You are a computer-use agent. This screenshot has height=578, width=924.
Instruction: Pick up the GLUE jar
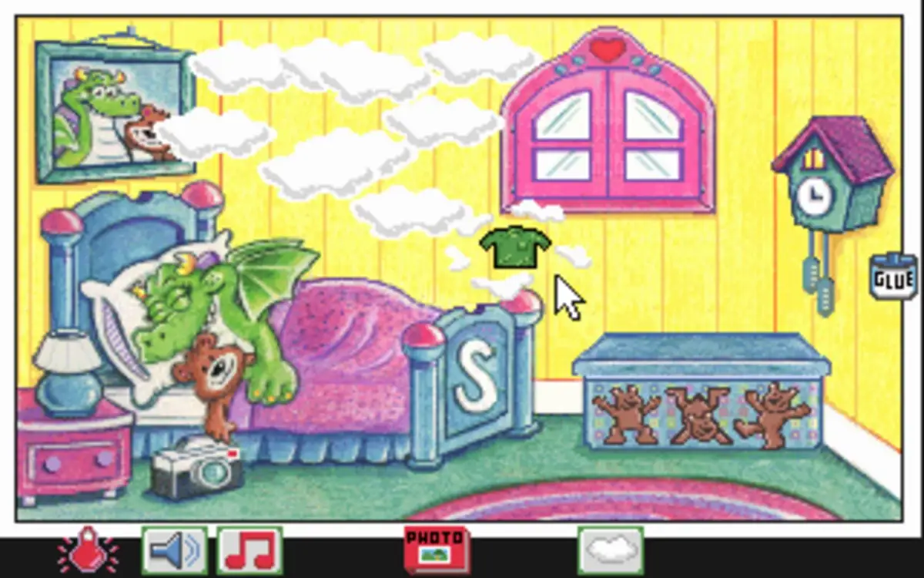[893, 276]
